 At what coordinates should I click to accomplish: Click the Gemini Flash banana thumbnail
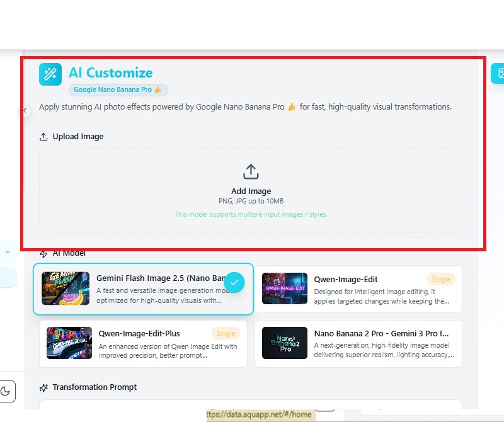point(66,288)
